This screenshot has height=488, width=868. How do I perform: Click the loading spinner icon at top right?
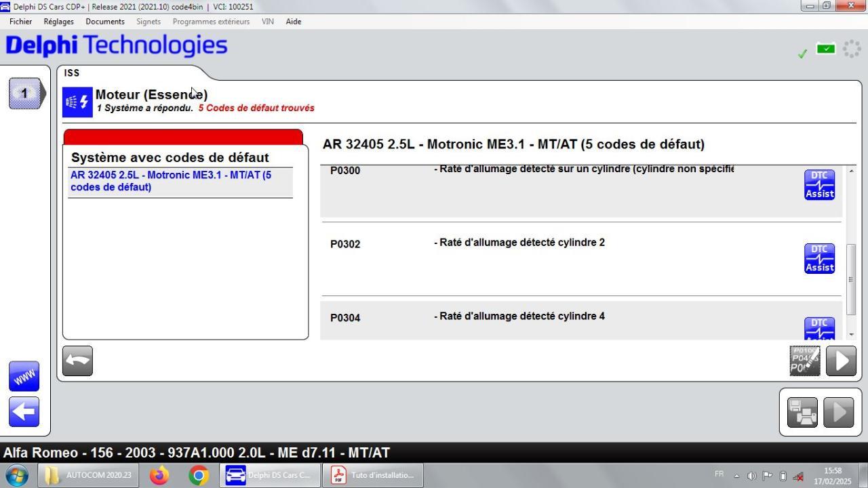pyautogui.click(x=852, y=49)
